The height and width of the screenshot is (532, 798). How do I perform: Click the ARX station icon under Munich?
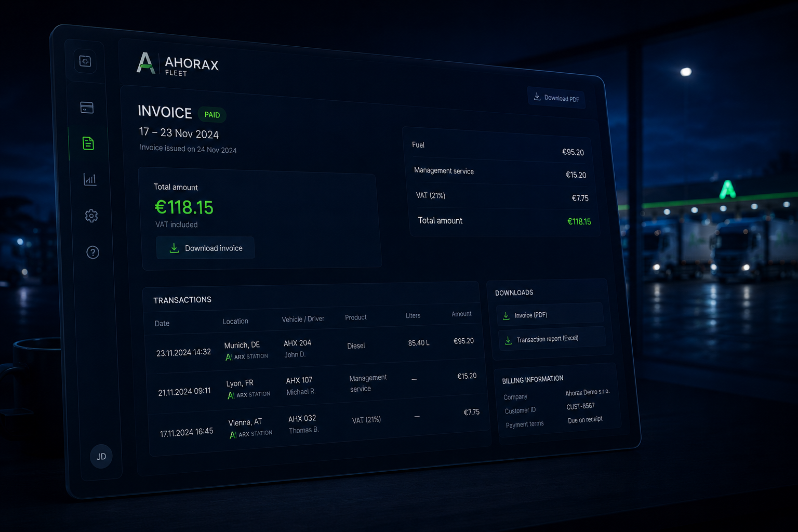(x=229, y=357)
